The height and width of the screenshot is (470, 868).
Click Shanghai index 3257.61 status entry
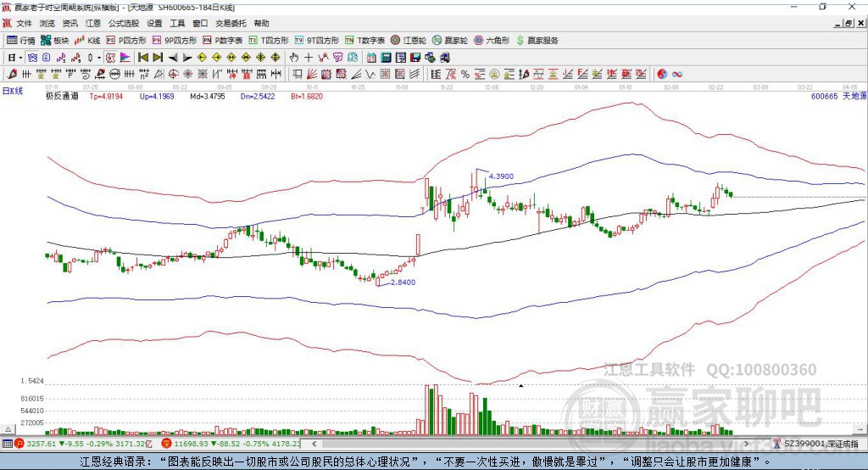pos(83,444)
